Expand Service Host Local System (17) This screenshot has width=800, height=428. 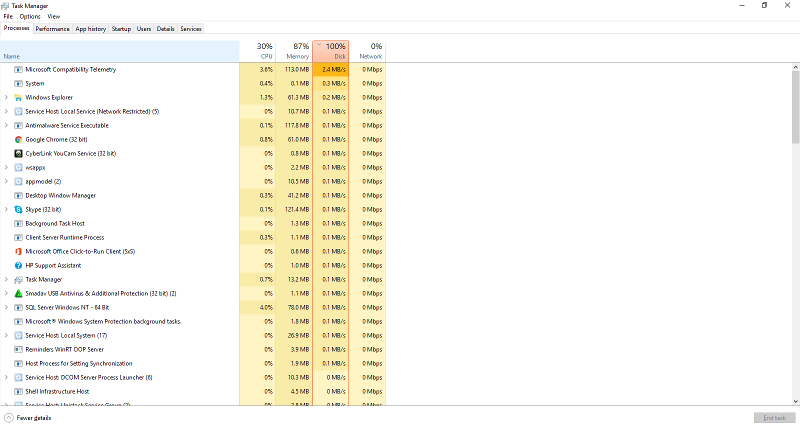pos(6,336)
